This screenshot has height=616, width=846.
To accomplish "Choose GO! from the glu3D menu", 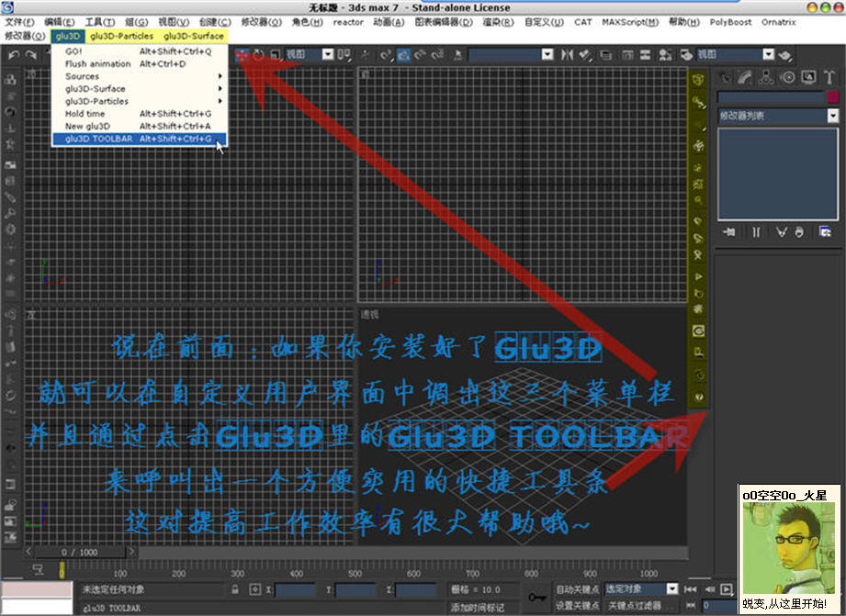I will point(140,51).
